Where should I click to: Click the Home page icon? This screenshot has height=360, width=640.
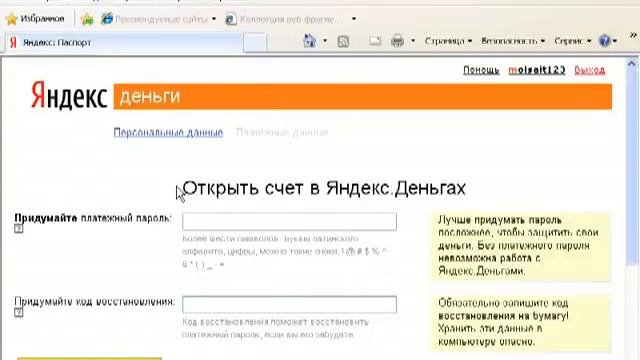[310, 41]
